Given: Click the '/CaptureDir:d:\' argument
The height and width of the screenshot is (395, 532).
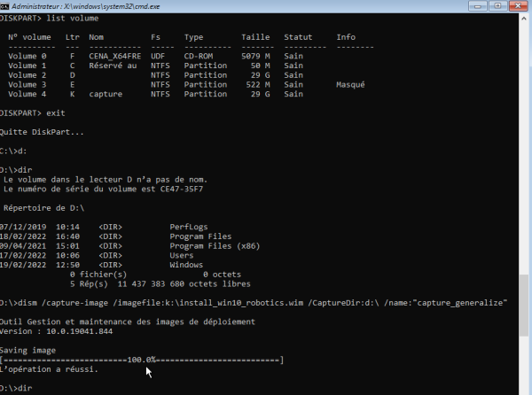Looking at the screenshot, I should [x=343, y=303].
